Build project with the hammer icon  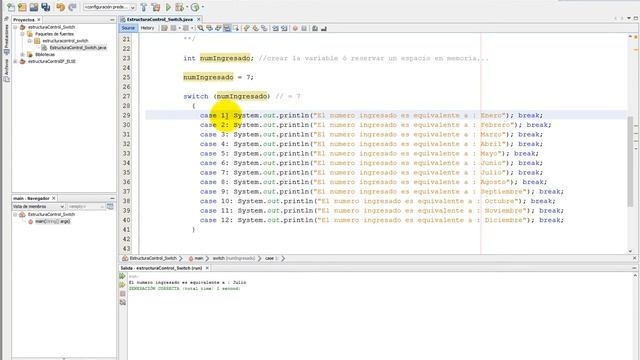pyautogui.click(x=144, y=7)
